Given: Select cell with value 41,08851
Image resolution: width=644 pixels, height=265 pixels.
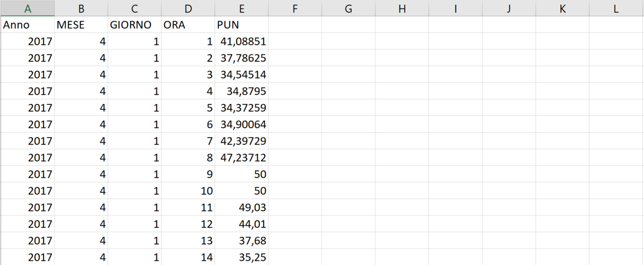Looking at the screenshot, I should tap(242, 41).
